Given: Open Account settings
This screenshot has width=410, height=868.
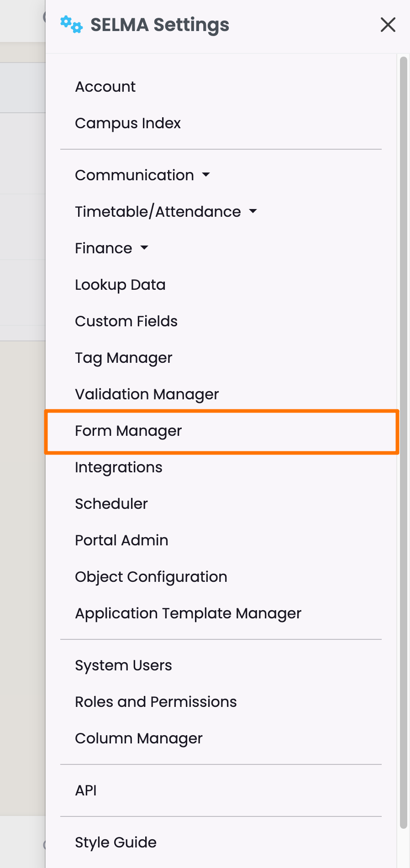Looking at the screenshot, I should point(105,87).
